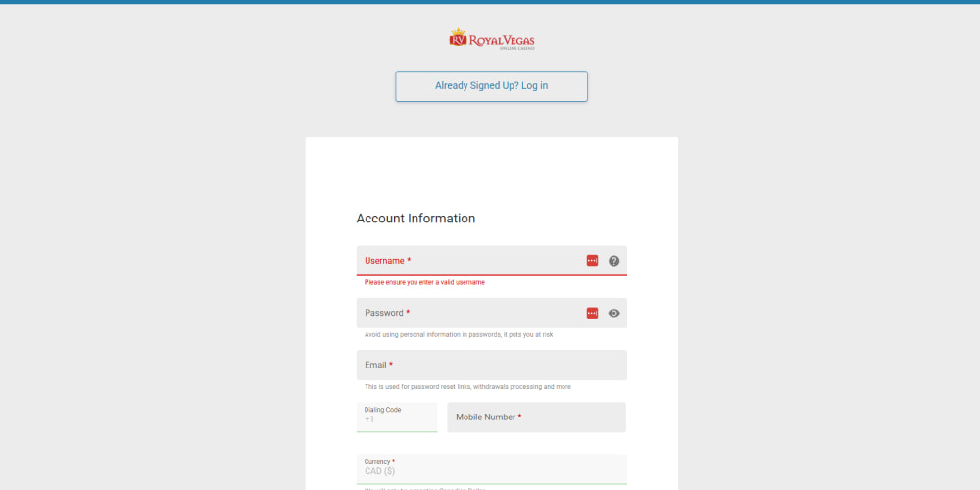Image resolution: width=980 pixels, height=490 pixels.
Task: Open the Currency CAD ($) dropdown
Action: (x=491, y=468)
